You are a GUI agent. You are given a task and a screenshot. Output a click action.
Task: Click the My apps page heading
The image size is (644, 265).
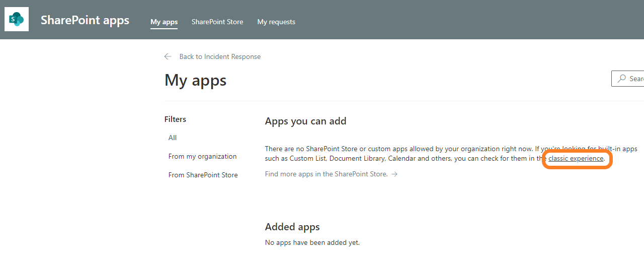(196, 80)
